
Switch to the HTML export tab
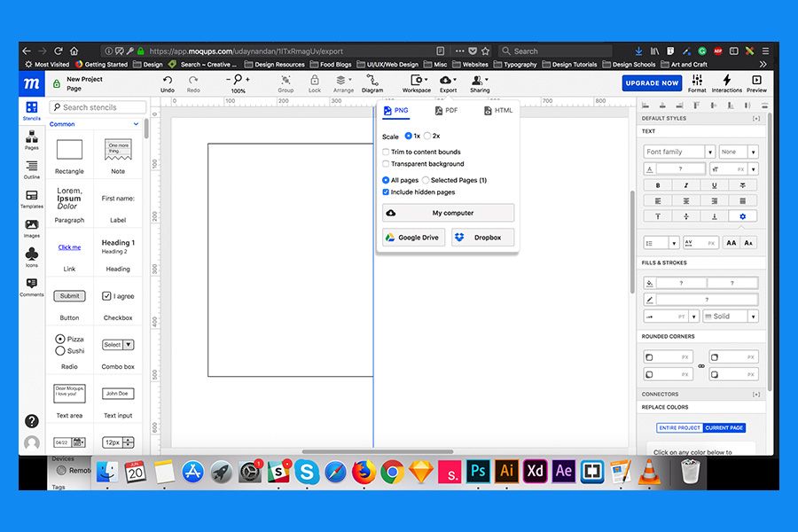click(x=497, y=111)
